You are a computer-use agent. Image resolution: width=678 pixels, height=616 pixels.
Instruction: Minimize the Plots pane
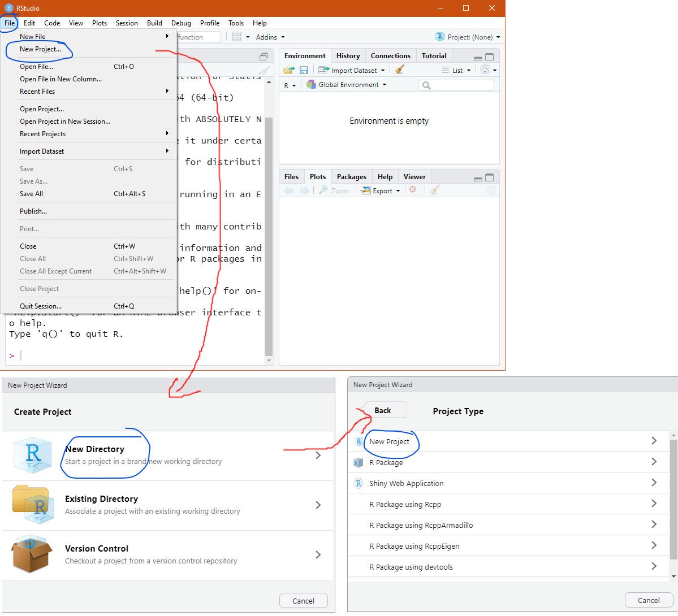coord(478,178)
